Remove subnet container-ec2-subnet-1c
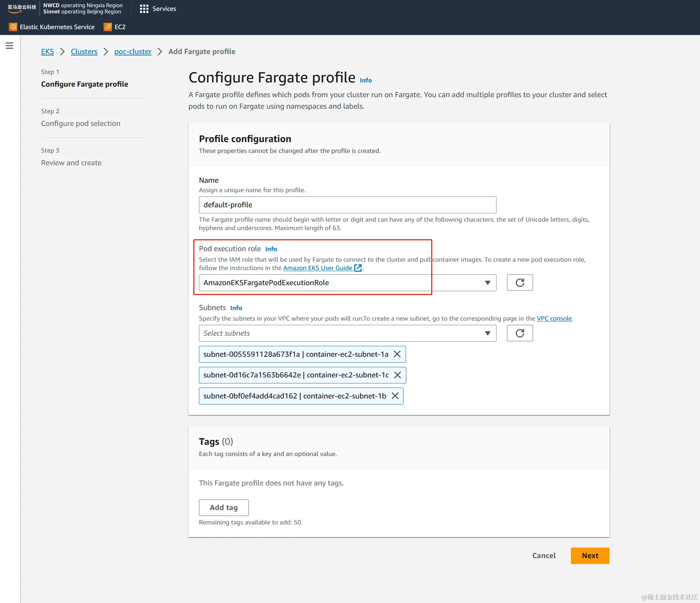This screenshot has width=700, height=603. pyautogui.click(x=398, y=375)
